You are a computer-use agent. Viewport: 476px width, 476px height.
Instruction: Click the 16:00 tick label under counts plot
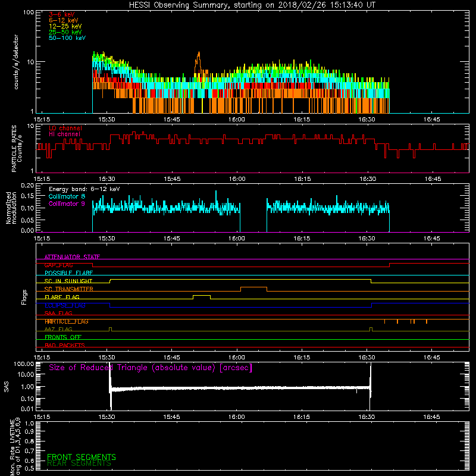click(236, 120)
